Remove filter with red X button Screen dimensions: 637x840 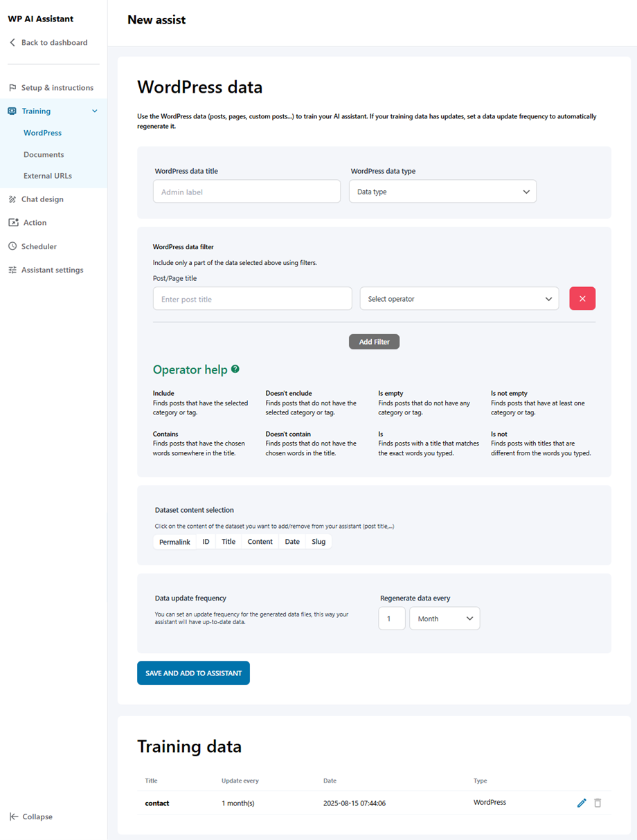click(x=582, y=299)
